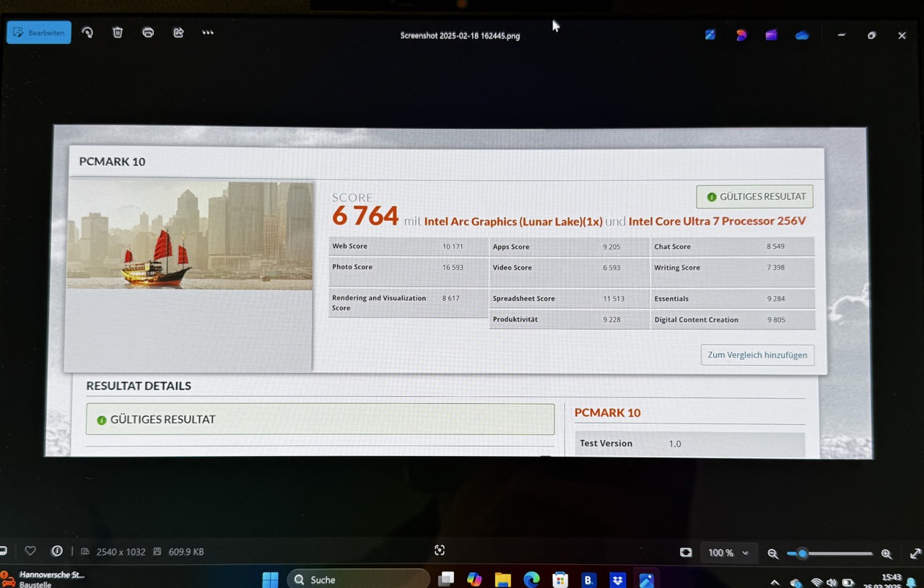Click the zoom out magnifier icon
The width and height of the screenshot is (924, 588).
772,553
